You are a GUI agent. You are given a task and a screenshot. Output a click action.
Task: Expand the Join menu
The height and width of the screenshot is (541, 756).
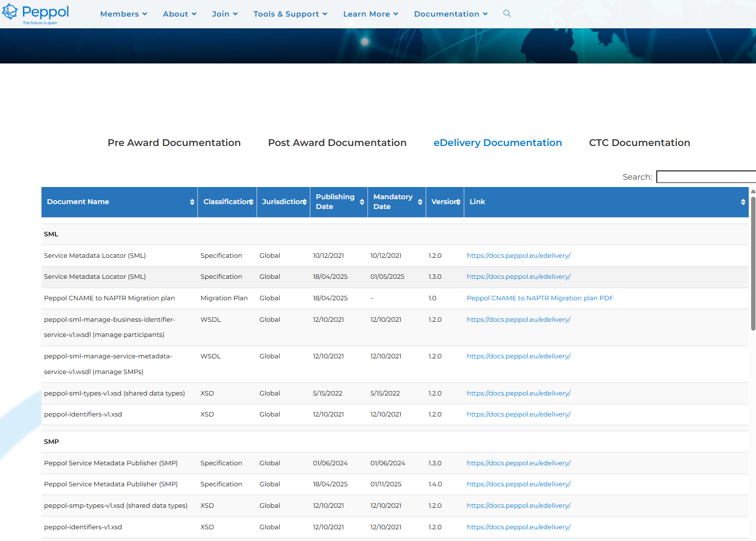(x=225, y=14)
